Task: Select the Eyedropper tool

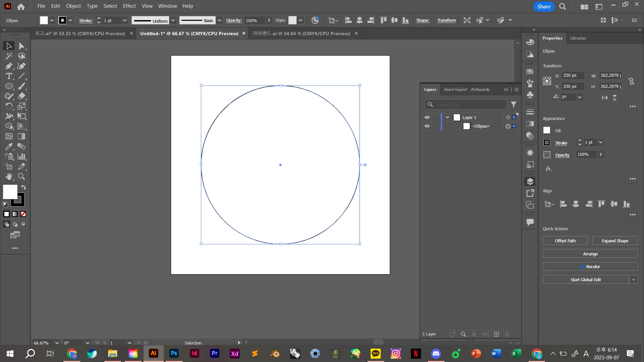Action: [9, 146]
